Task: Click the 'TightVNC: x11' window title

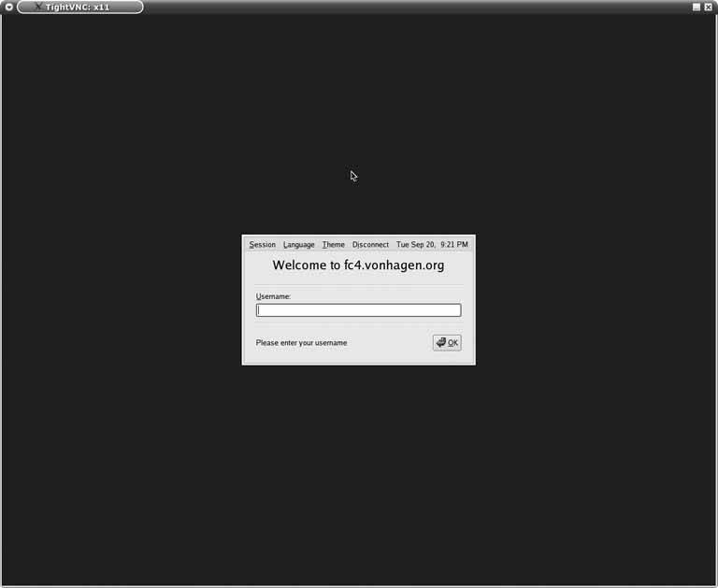Action: coord(78,7)
